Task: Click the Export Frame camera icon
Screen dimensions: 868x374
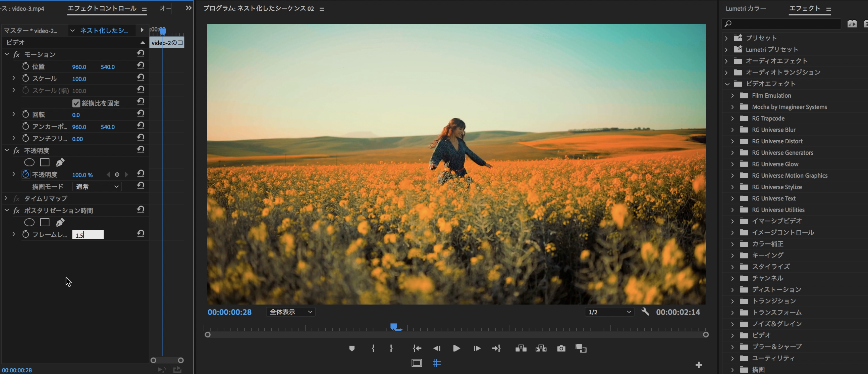Action: (x=561, y=348)
